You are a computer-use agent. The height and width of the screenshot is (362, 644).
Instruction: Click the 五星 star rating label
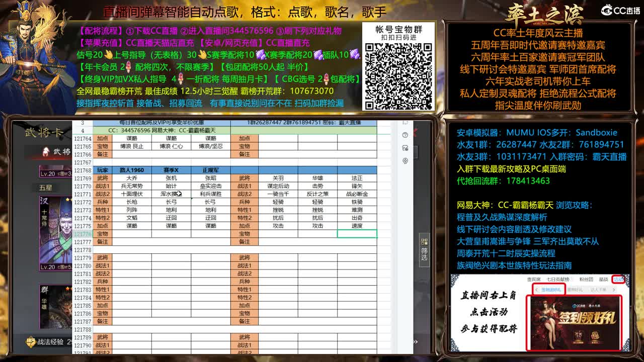[45, 187]
